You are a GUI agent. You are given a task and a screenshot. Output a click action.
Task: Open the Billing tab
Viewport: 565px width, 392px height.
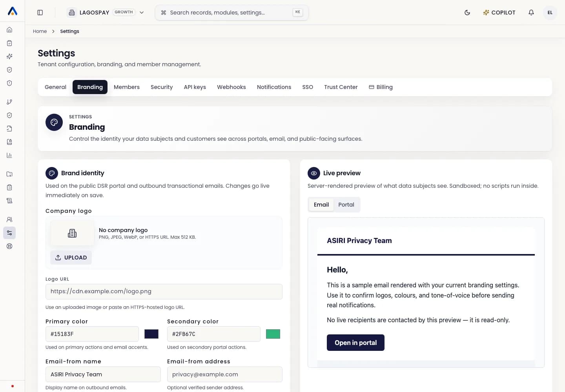tap(381, 87)
